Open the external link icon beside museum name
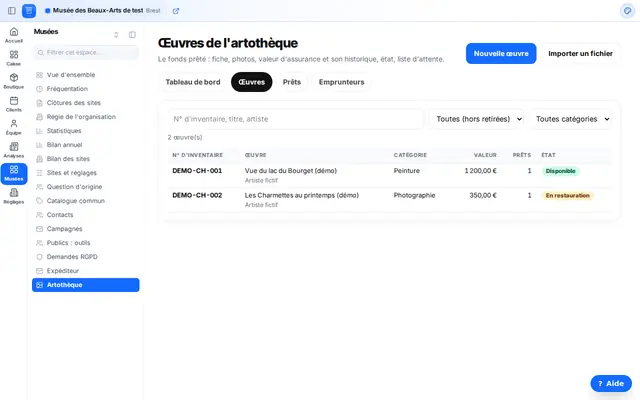The image size is (640, 400). pyautogui.click(x=176, y=11)
